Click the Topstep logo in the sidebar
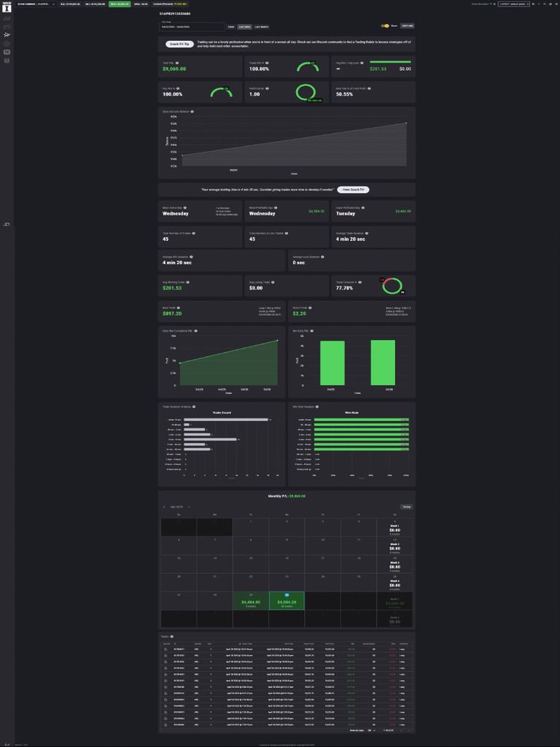The image size is (560, 747). point(7,6)
